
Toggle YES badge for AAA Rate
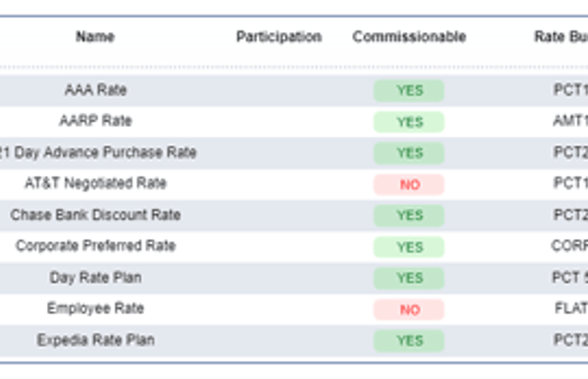tap(409, 91)
